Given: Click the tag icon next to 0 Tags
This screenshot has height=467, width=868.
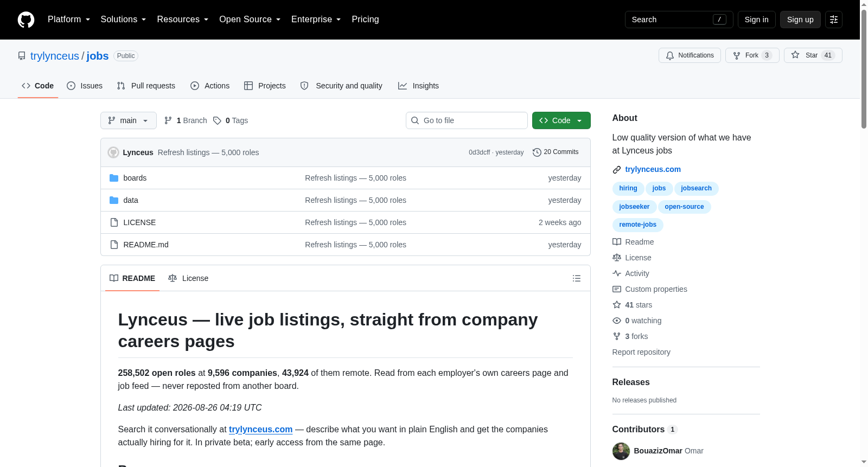Looking at the screenshot, I should [217, 120].
